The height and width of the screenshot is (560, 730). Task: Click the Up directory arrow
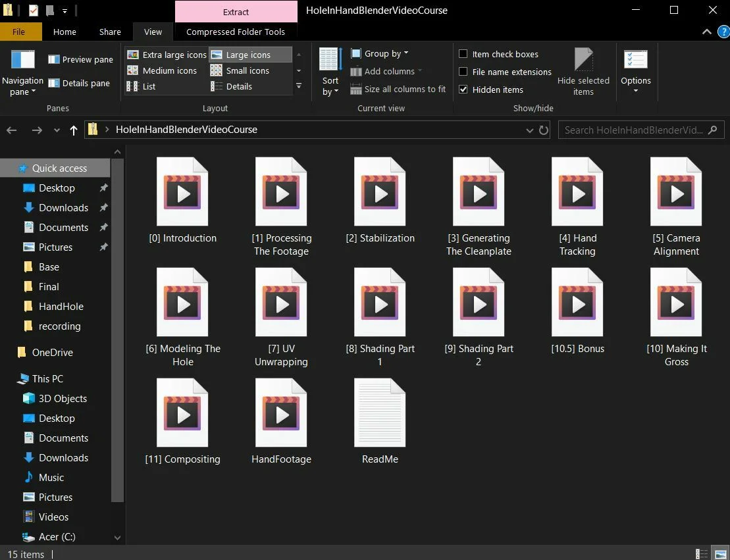tap(74, 130)
